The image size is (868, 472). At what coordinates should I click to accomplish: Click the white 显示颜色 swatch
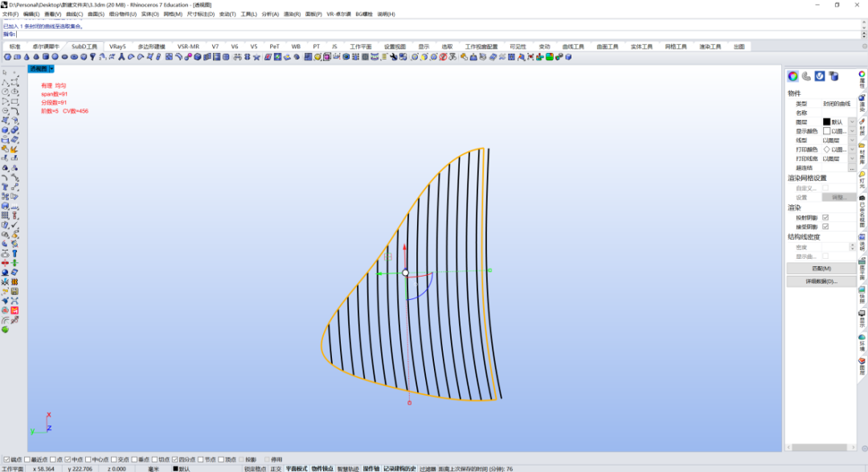(x=826, y=131)
